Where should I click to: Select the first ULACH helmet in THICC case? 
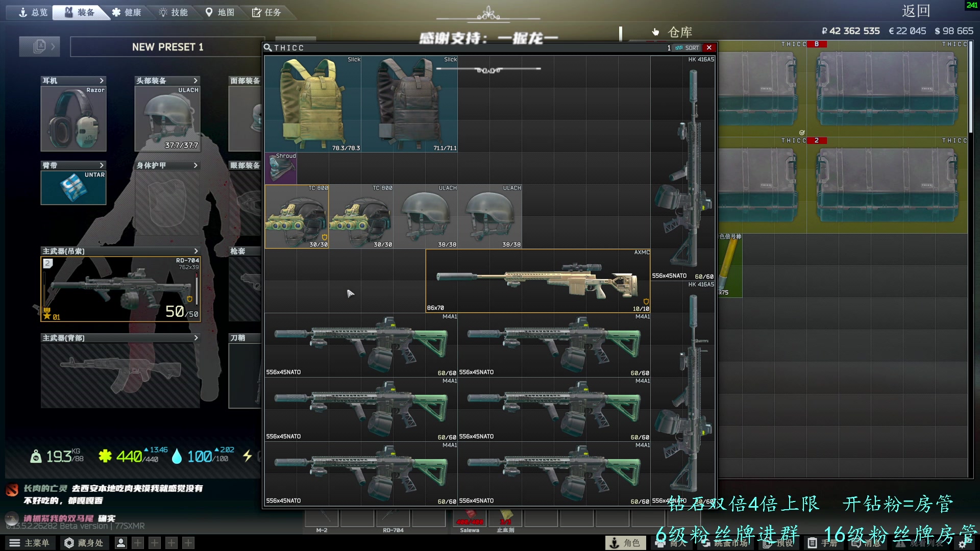[x=425, y=217]
